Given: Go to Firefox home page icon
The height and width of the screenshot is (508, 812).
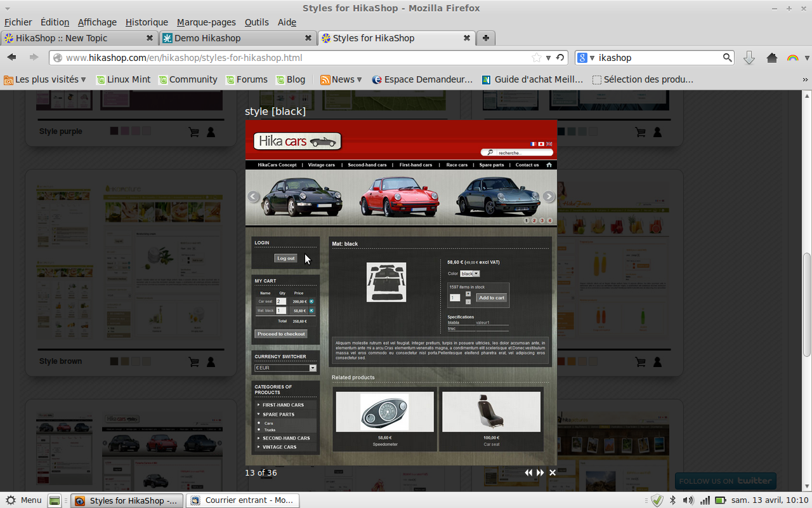Looking at the screenshot, I should click(772, 58).
